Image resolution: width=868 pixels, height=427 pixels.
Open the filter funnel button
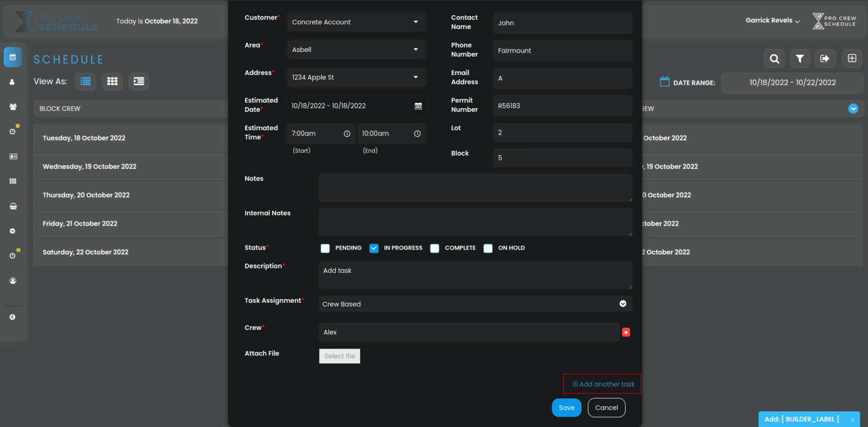pyautogui.click(x=800, y=59)
